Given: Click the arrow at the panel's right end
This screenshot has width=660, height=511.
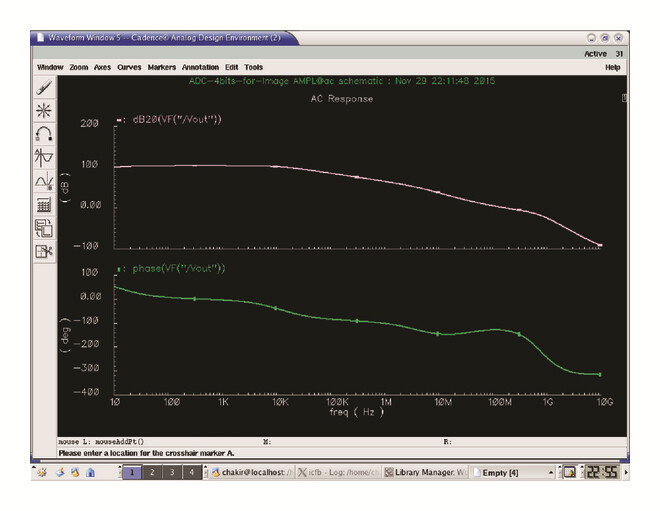Looking at the screenshot, I should [x=626, y=472].
